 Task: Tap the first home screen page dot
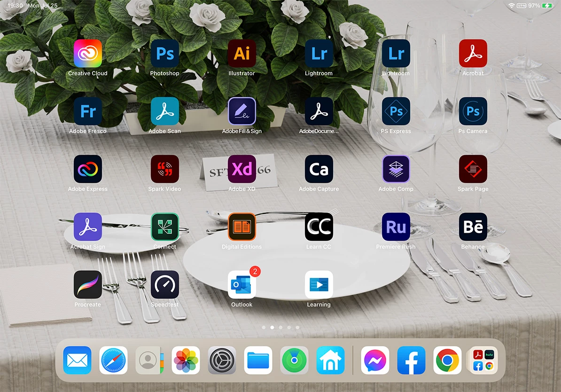tap(264, 327)
